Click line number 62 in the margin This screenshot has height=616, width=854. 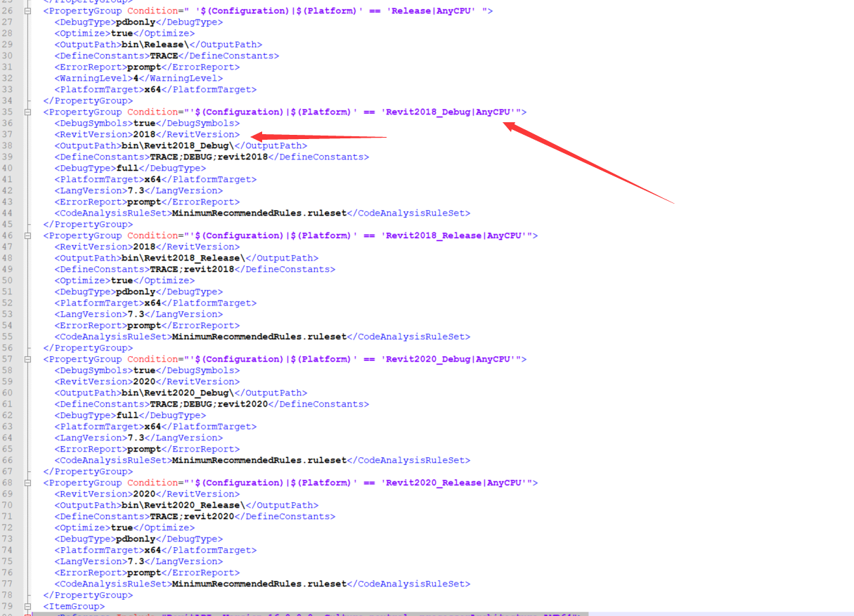point(7,416)
